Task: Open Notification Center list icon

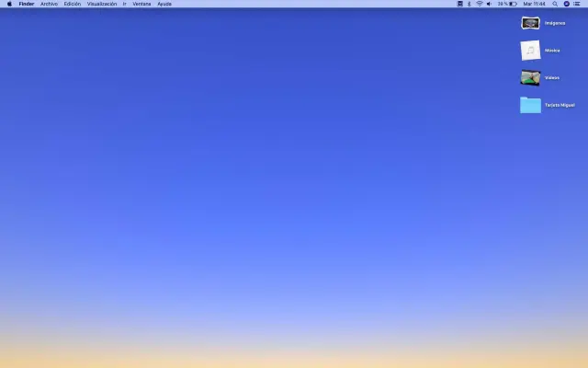Action: click(x=577, y=4)
